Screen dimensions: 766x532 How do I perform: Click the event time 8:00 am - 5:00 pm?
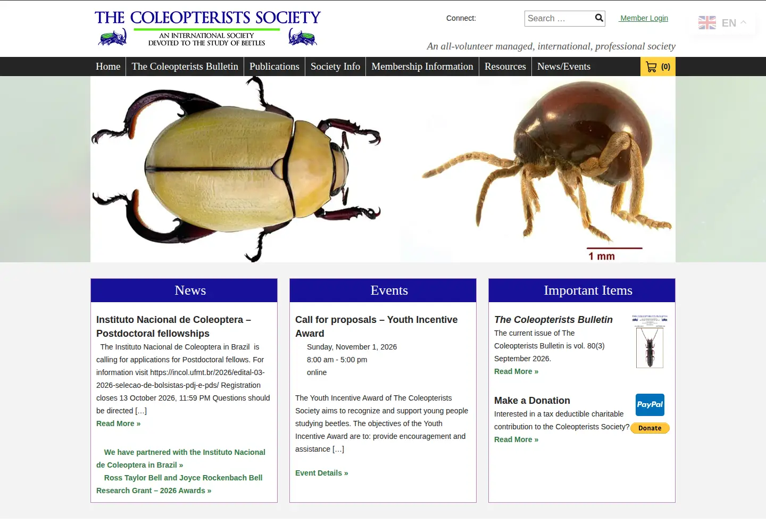point(337,360)
